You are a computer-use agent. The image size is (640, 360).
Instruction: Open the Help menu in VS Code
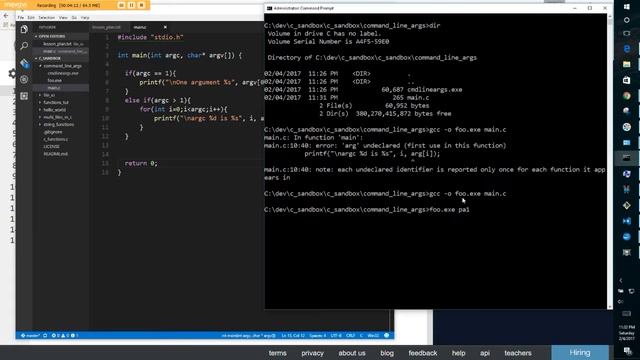85,18
